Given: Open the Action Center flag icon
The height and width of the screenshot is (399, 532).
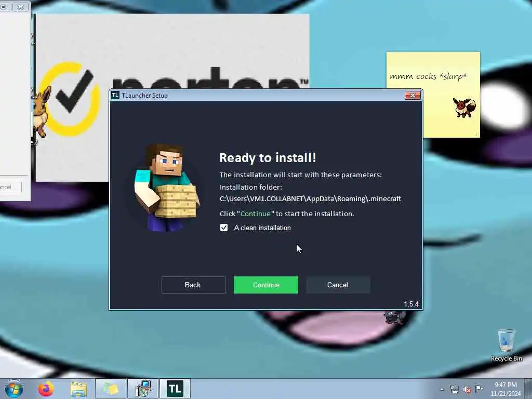Looking at the screenshot, I should point(479,389).
